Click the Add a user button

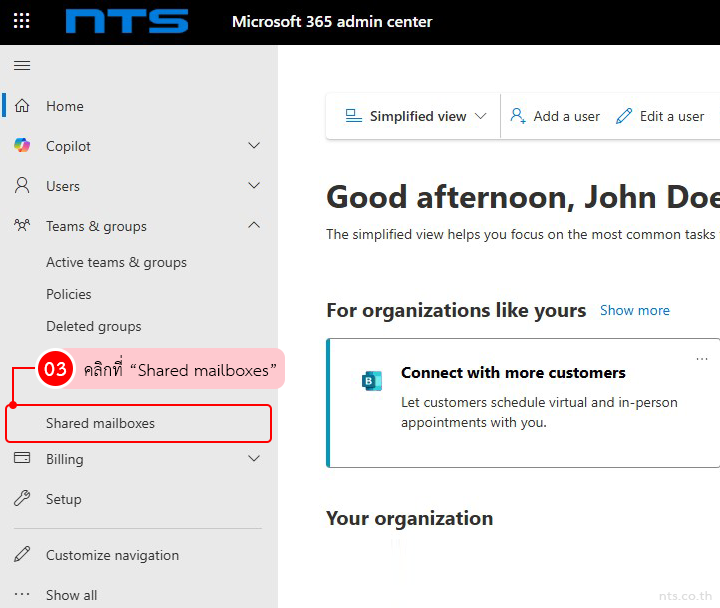(555, 116)
